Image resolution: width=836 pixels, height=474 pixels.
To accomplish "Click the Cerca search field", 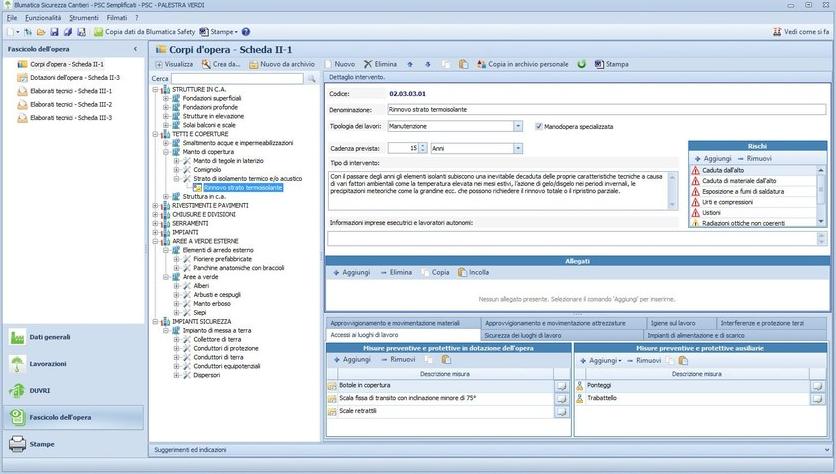I will click(237, 78).
